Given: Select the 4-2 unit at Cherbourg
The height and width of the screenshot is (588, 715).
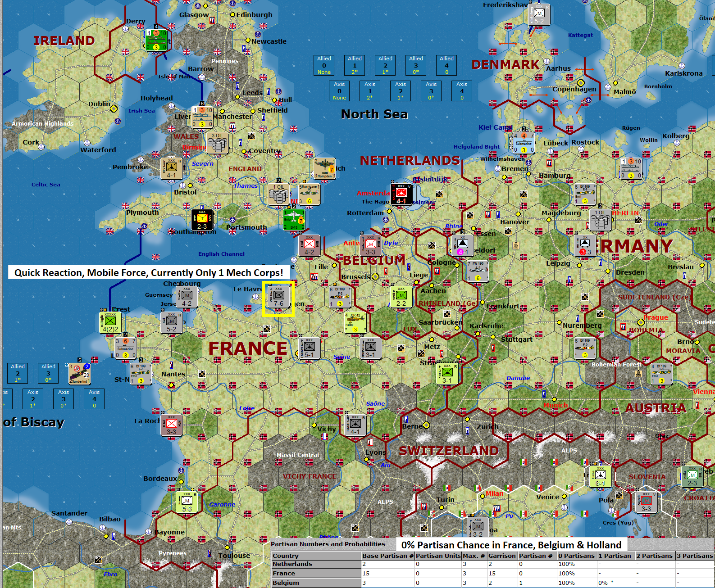Looking at the screenshot, I should click(x=187, y=297).
